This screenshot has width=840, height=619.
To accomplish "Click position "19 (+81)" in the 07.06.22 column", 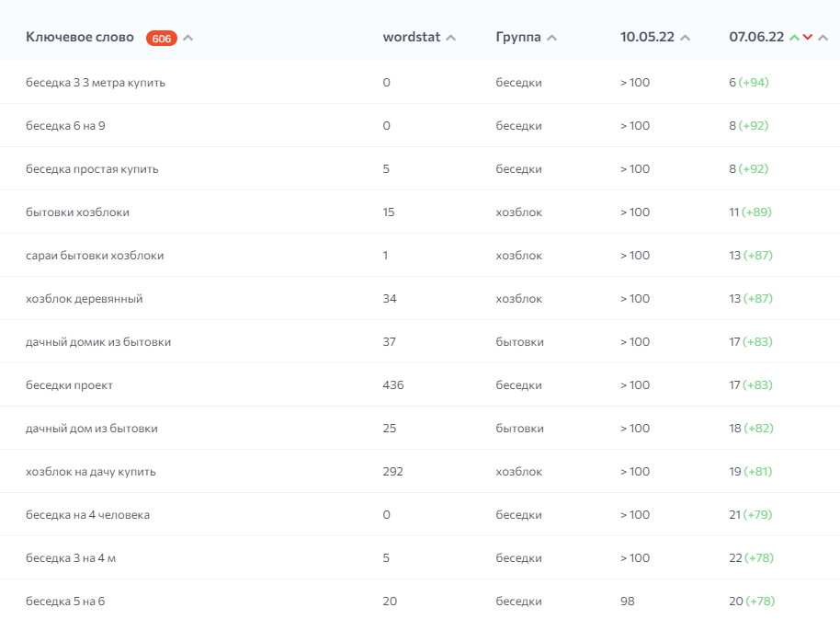I will click(x=751, y=472).
